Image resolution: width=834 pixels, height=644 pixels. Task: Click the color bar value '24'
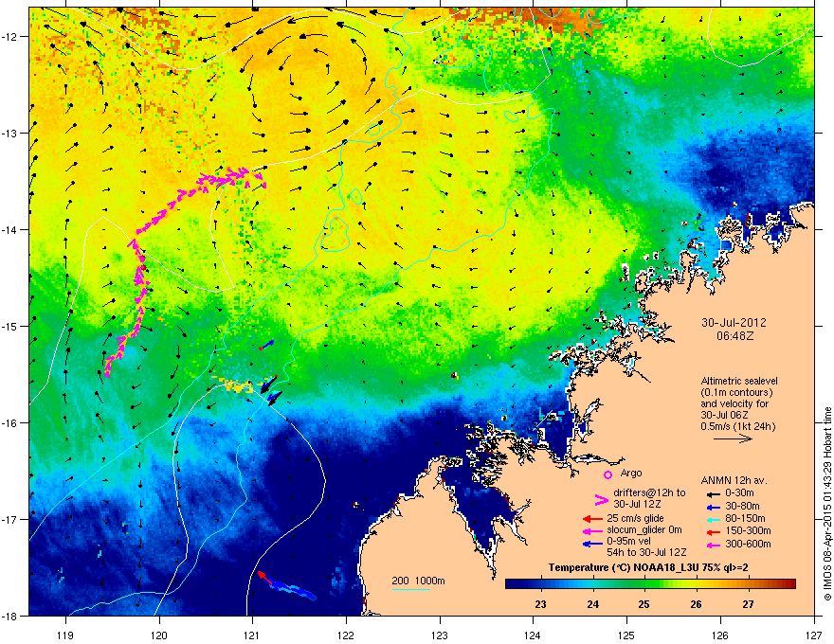(x=592, y=604)
